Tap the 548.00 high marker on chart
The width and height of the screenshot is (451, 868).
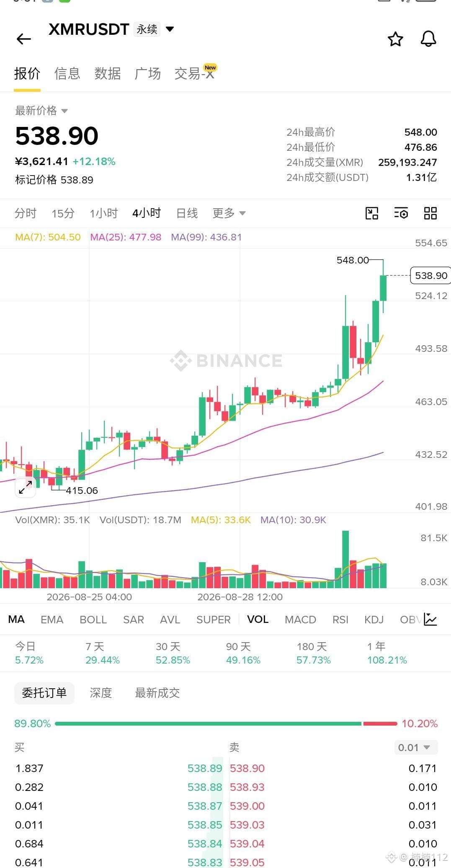(x=353, y=260)
